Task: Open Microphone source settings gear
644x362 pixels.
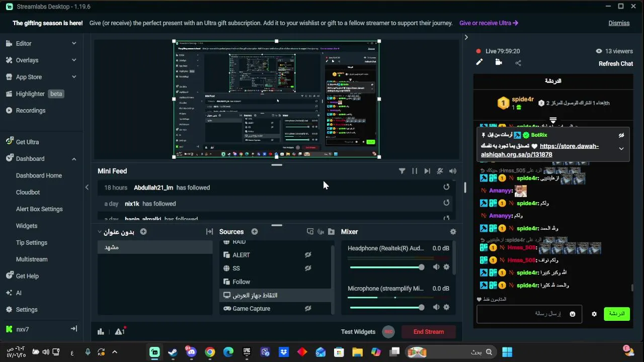Action: point(446,307)
